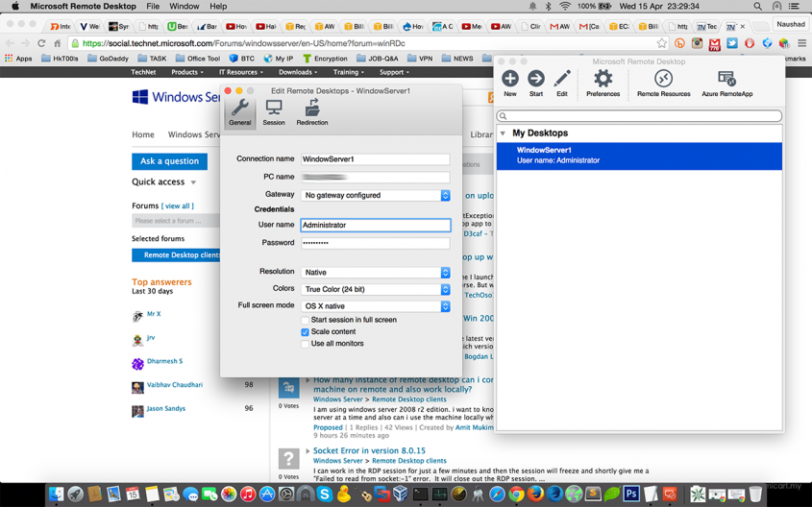This screenshot has height=507, width=812.
Task: Enable Use all monitors checkbox
Action: [x=306, y=343]
